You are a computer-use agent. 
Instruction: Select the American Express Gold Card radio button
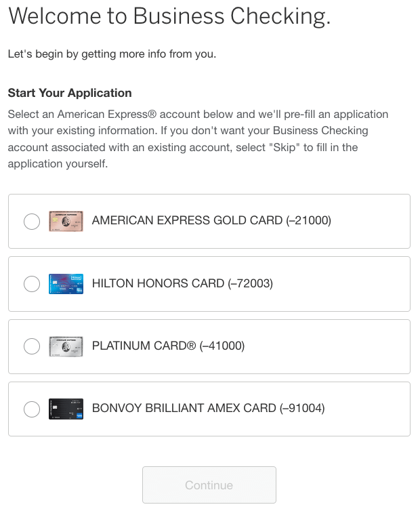(x=32, y=222)
